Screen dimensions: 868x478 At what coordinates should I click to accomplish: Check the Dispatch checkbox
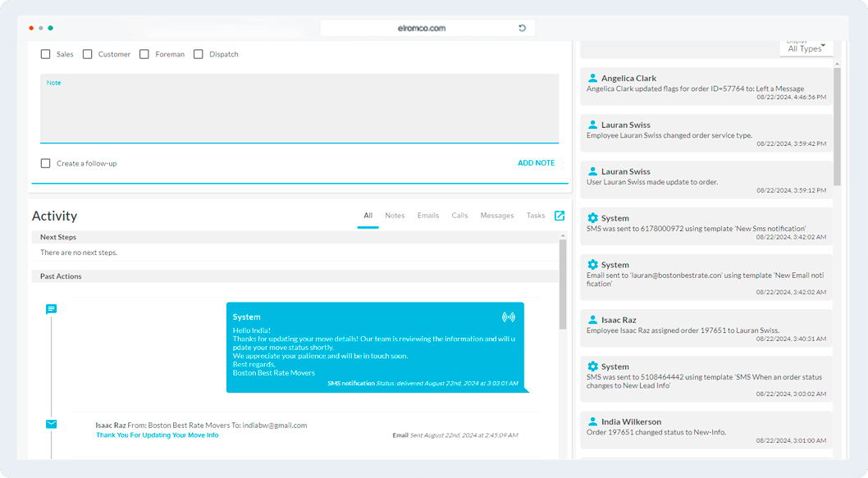pyautogui.click(x=199, y=54)
